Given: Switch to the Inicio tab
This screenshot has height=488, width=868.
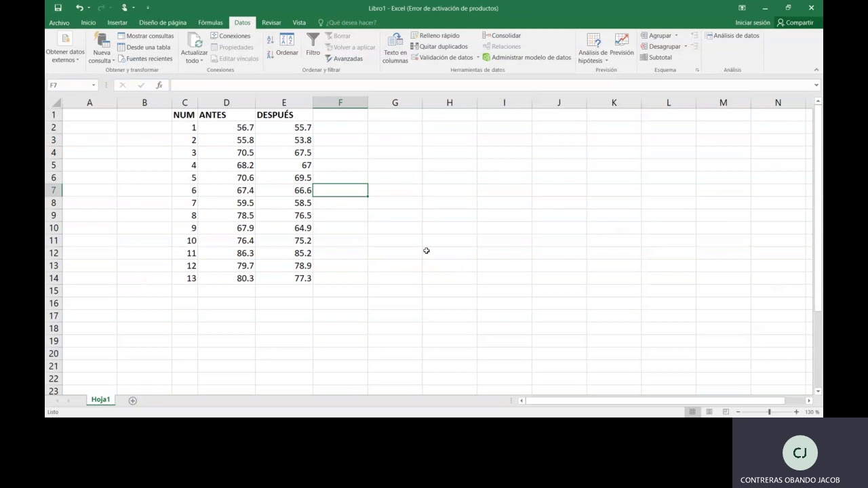Looking at the screenshot, I should (88, 22).
